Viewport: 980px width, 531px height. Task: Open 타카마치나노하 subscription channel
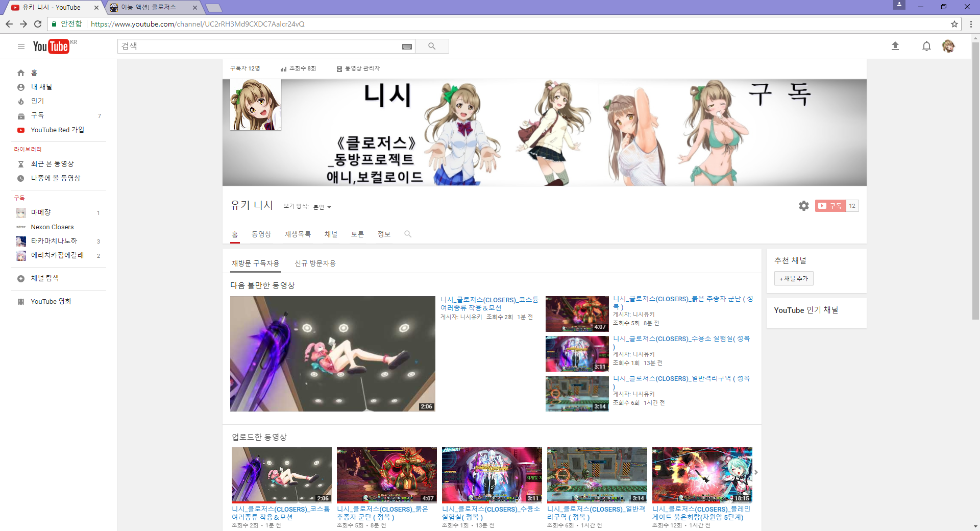(54, 241)
